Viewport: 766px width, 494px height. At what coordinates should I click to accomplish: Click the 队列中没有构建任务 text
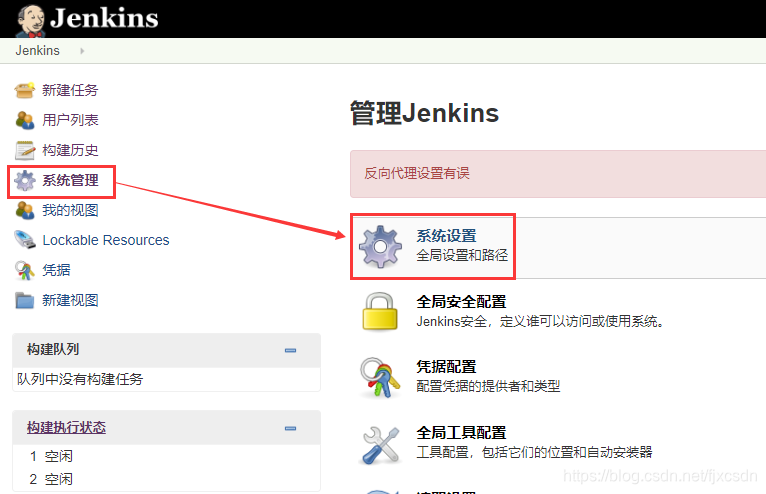tap(80, 379)
